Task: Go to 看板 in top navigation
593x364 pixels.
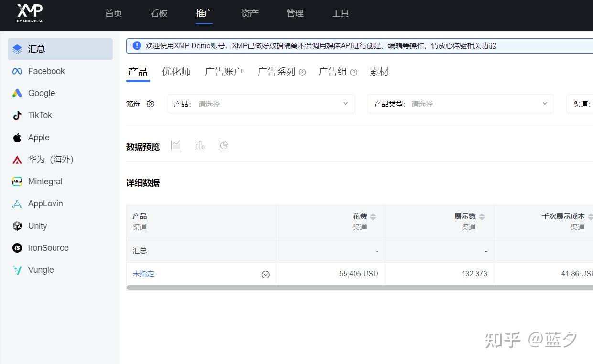Action: (x=159, y=13)
